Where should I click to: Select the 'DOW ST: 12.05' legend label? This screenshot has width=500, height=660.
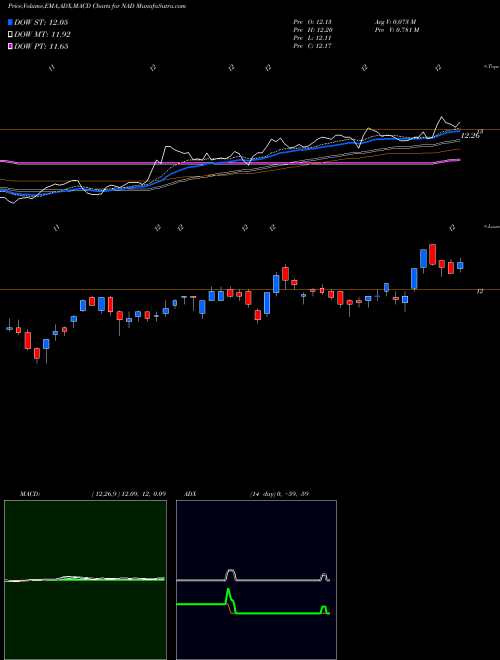pos(41,22)
